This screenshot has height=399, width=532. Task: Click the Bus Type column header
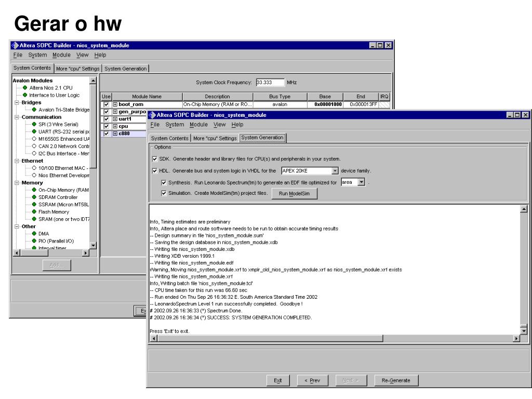point(280,96)
